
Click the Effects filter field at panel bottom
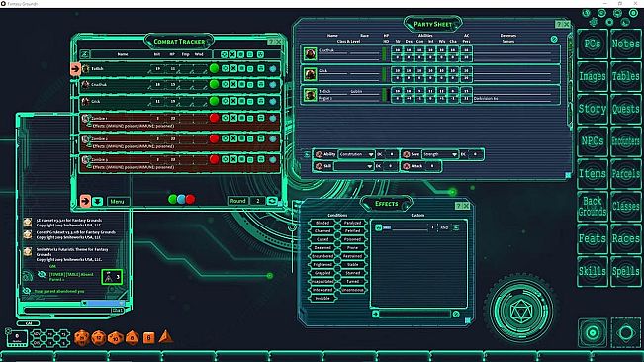pos(414,314)
